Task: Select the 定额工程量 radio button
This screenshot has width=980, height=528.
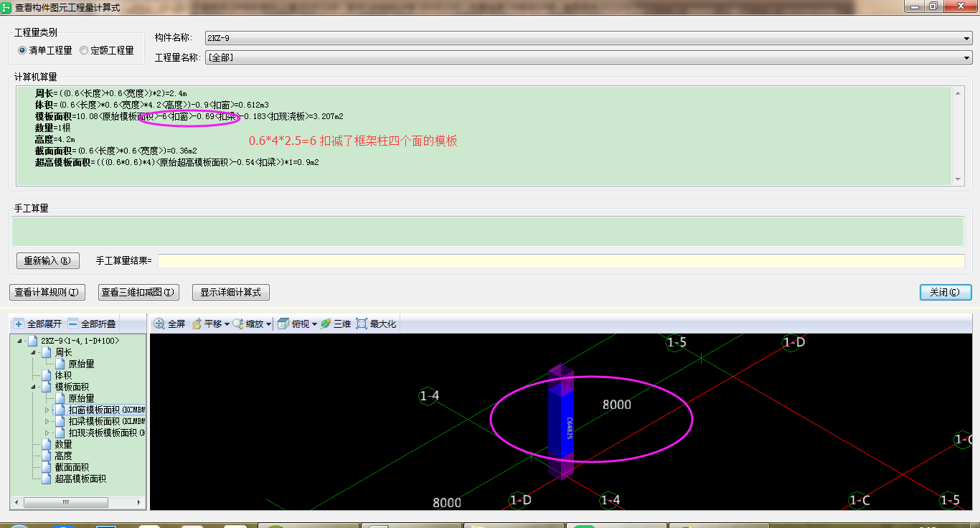Action: pyautogui.click(x=84, y=50)
